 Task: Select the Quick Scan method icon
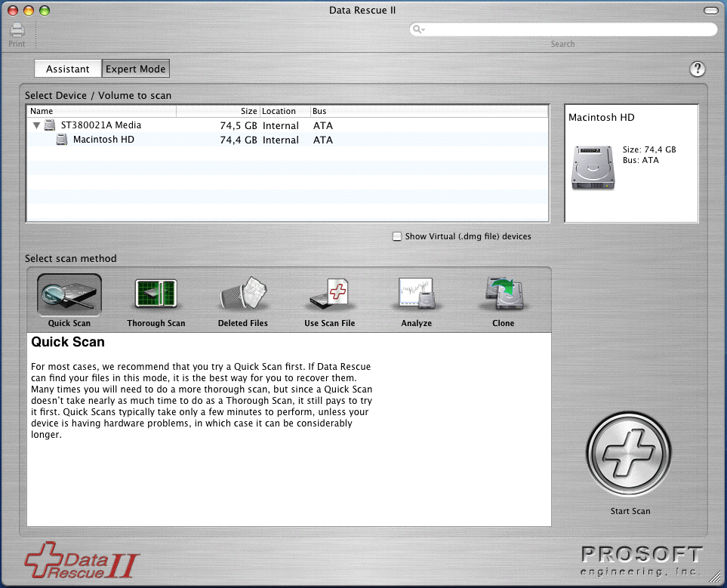click(69, 294)
